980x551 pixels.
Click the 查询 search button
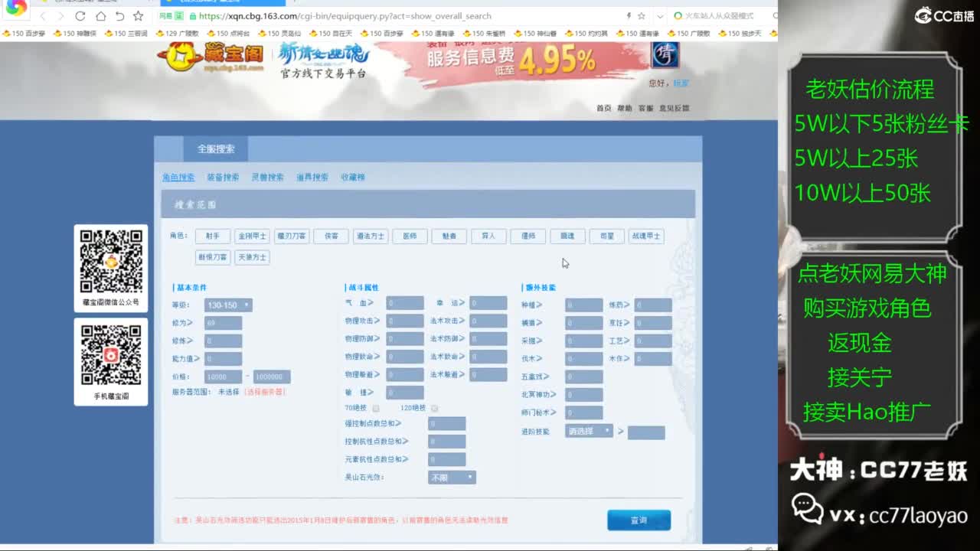(x=639, y=519)
